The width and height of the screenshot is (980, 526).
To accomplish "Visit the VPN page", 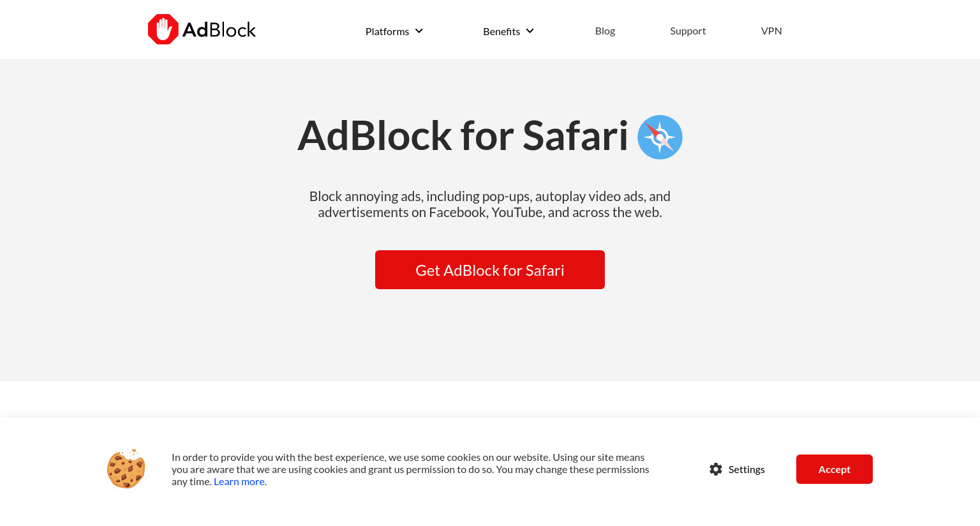I will (x=771, y=31).
